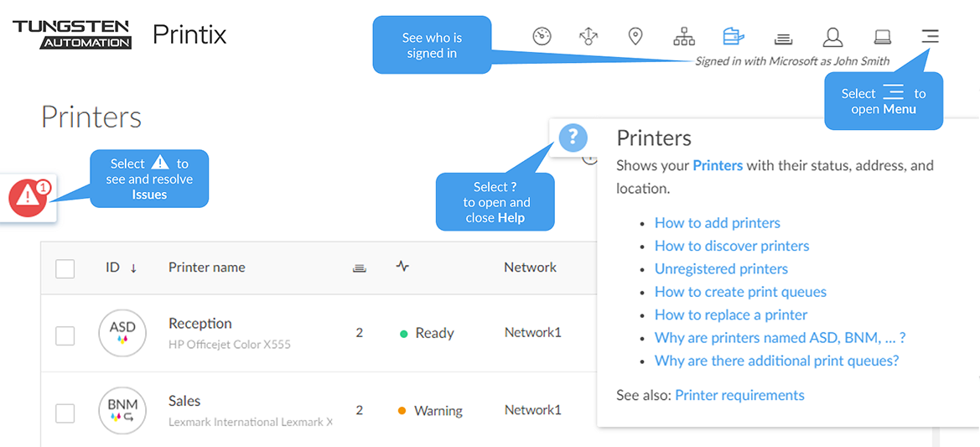Select the Printers icon in top bar

(733, 36)
